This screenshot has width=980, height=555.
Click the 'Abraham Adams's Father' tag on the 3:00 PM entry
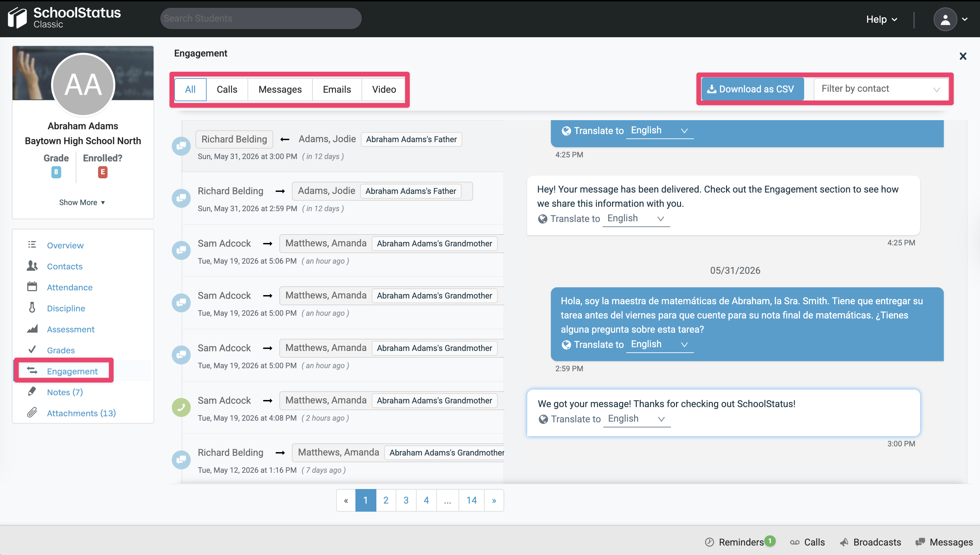(411, 139)
